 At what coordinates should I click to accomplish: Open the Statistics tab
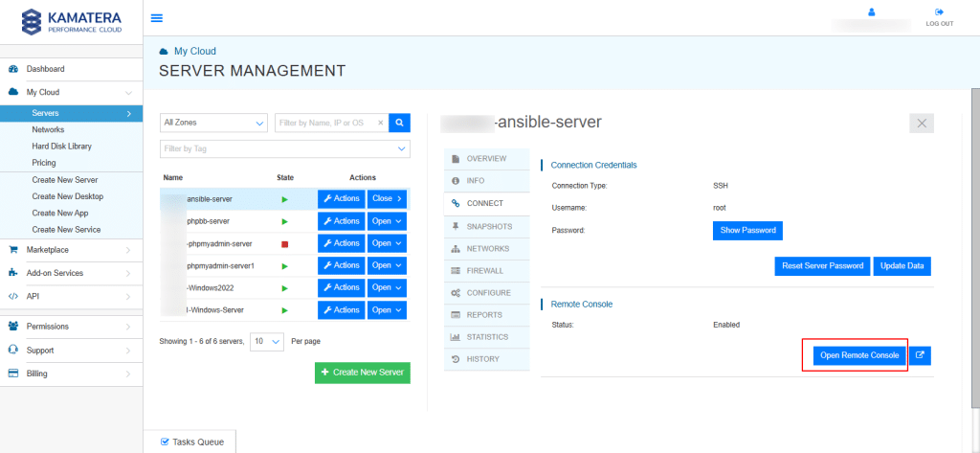486,337
